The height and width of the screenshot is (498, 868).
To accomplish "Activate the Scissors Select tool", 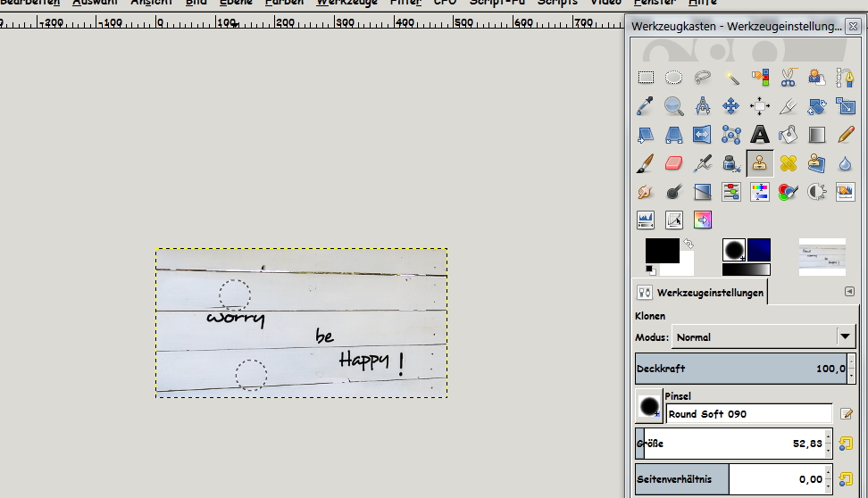I will [788, 78].
